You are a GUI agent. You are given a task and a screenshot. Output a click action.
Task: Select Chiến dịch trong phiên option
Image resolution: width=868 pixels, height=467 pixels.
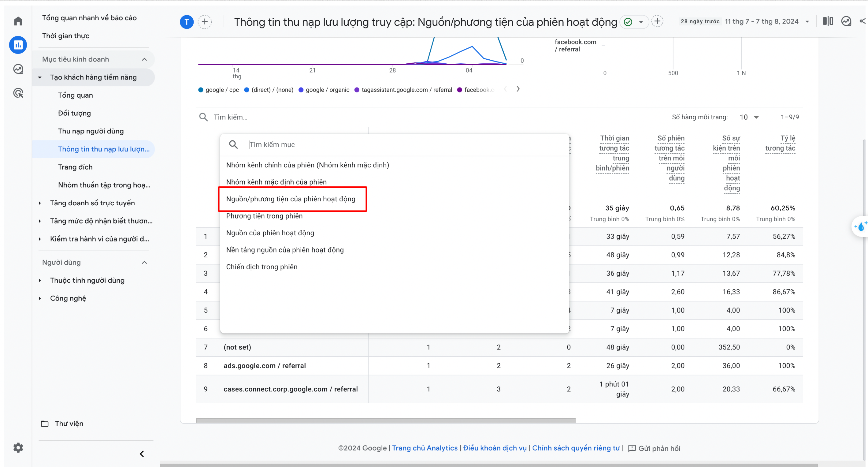(x=262, y=267)
